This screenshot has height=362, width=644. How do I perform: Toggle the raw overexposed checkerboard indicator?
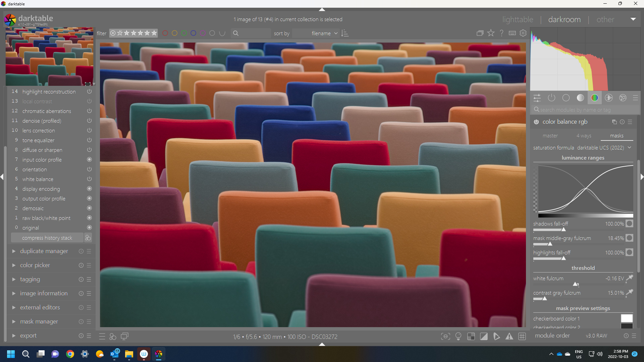[x=471, y=336]
